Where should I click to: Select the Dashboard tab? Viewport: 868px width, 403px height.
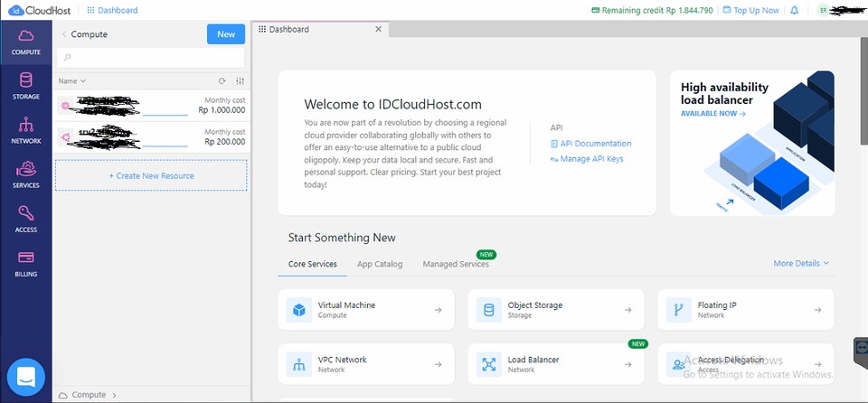pos(321,29)
